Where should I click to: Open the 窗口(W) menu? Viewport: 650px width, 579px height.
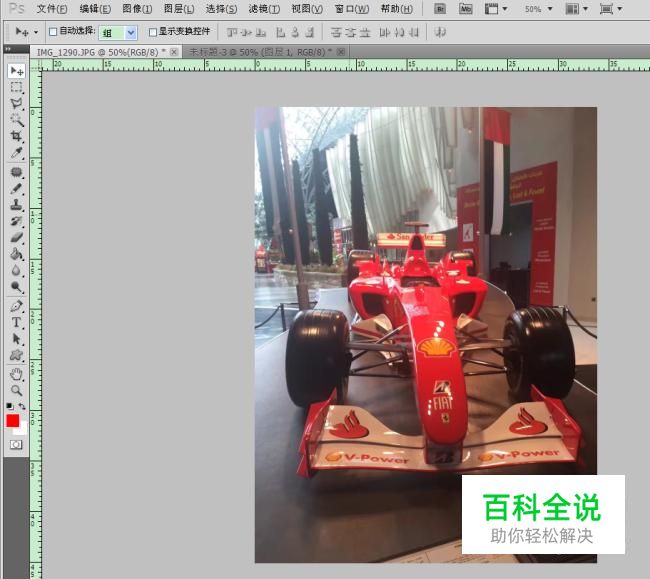[x=352, y=9]
